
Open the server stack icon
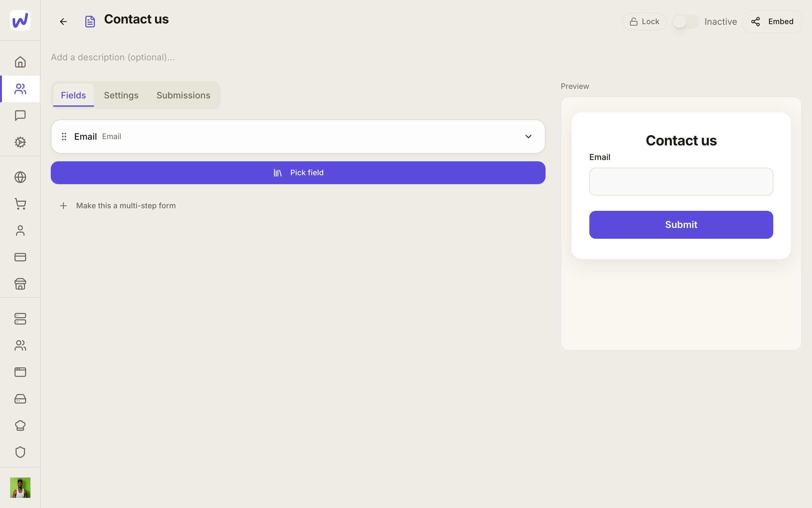pyautogui.click(x=20, y=319)
